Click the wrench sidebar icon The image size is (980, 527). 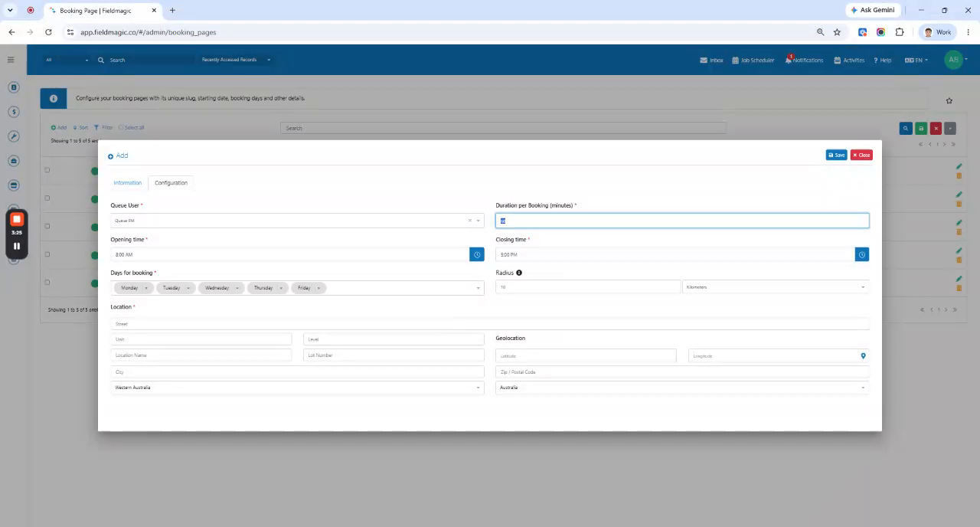click(x=14, y=136)
